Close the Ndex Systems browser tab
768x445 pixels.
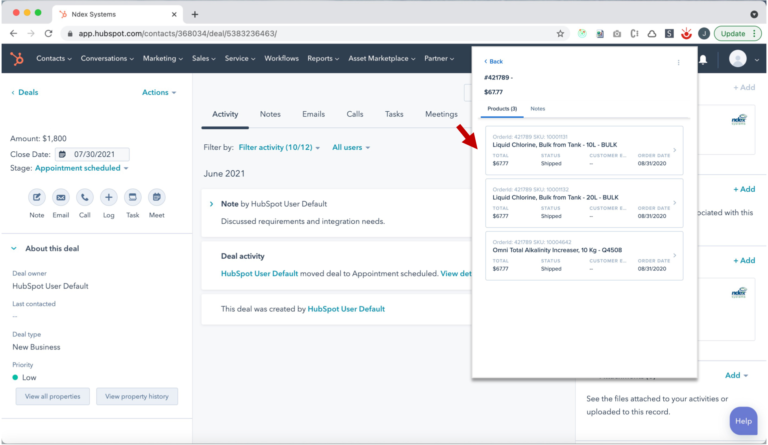[174, 14]
